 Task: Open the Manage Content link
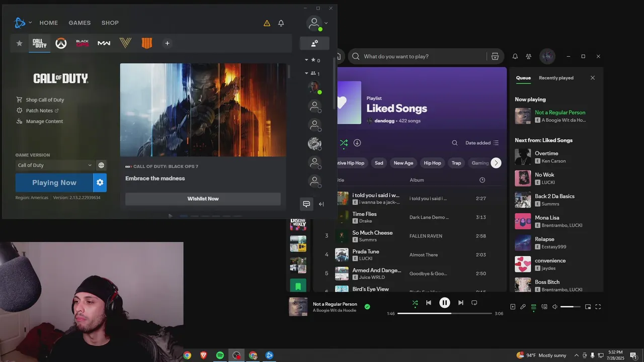pos(44,121)
